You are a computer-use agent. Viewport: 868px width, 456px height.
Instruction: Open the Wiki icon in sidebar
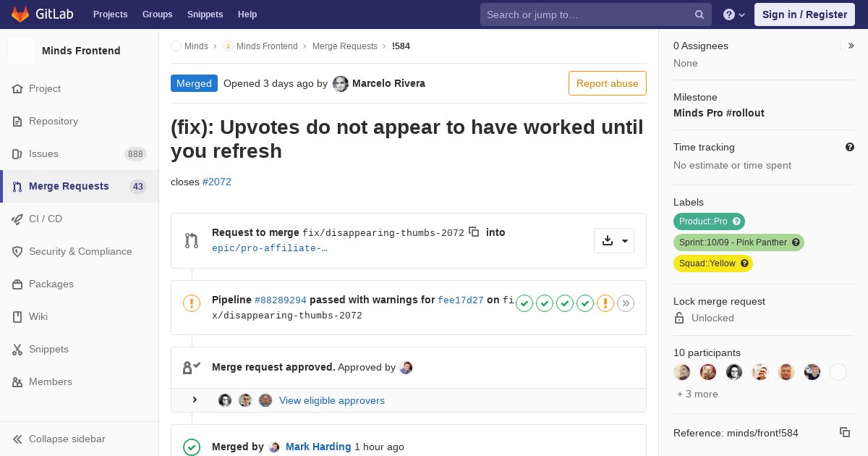[x=17, y=316]
